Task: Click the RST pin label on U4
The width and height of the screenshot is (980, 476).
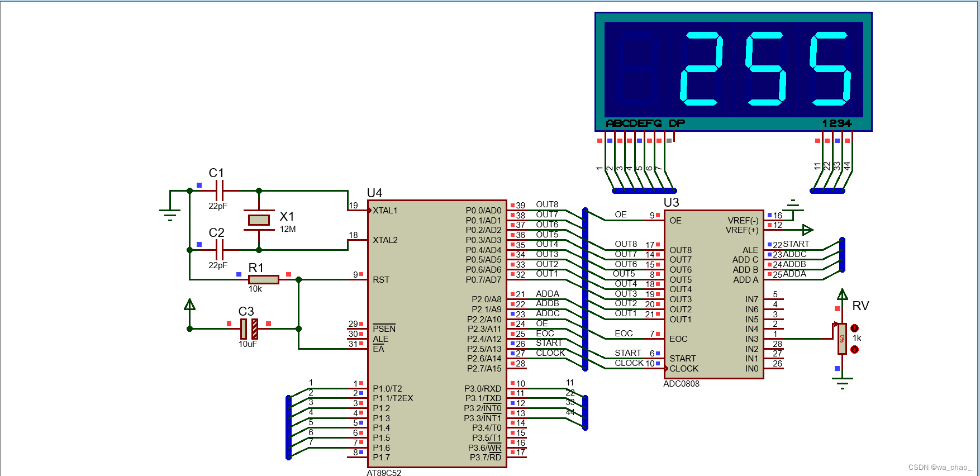Action: pos(381,280)
